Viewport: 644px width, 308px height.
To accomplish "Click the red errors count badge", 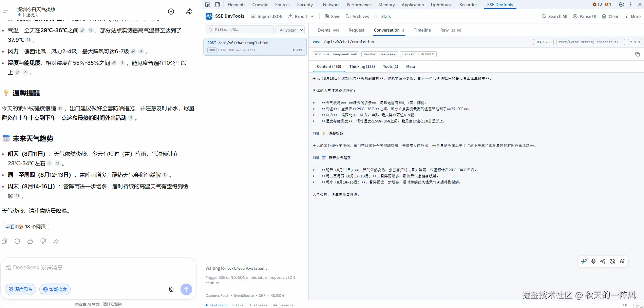I will 597,4.
